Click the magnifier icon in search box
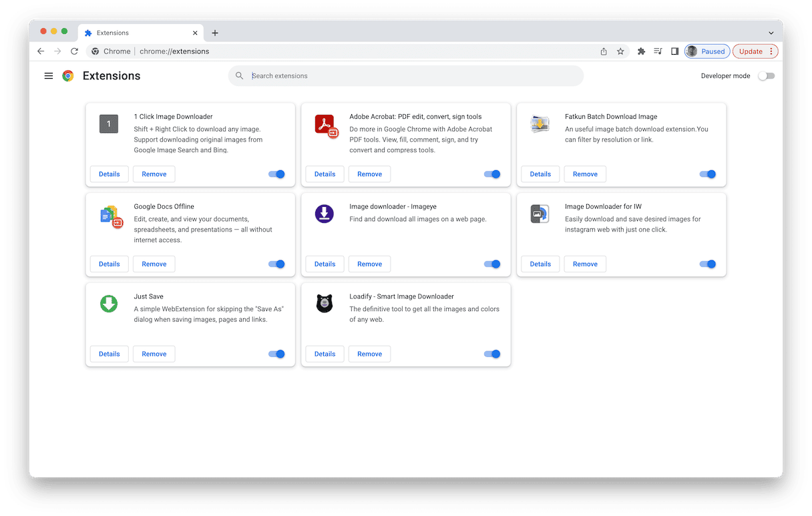The height and width of the screenshot is (516, 812). coord(240,76)
